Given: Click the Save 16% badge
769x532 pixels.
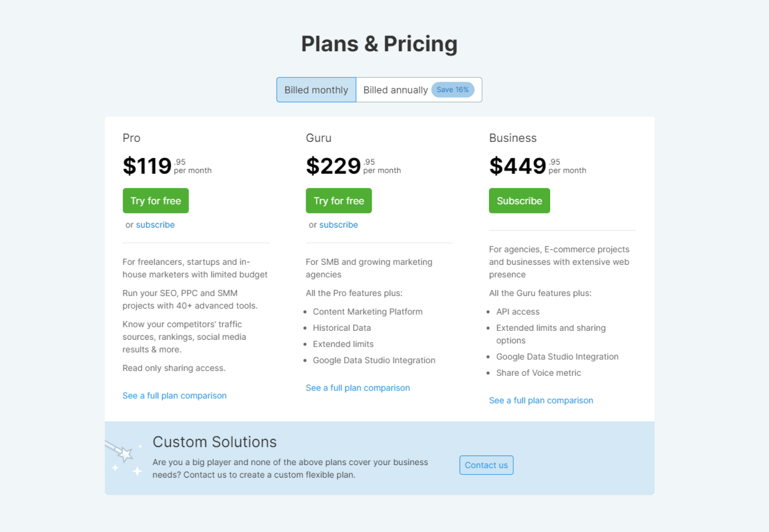Looking at the screenshot, I should point(452,90).
